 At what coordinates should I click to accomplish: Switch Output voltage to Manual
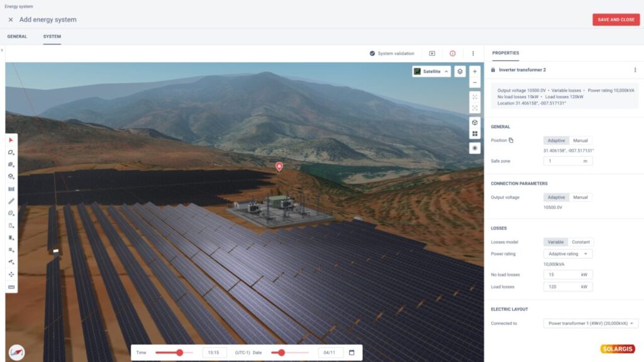point(580,197)
